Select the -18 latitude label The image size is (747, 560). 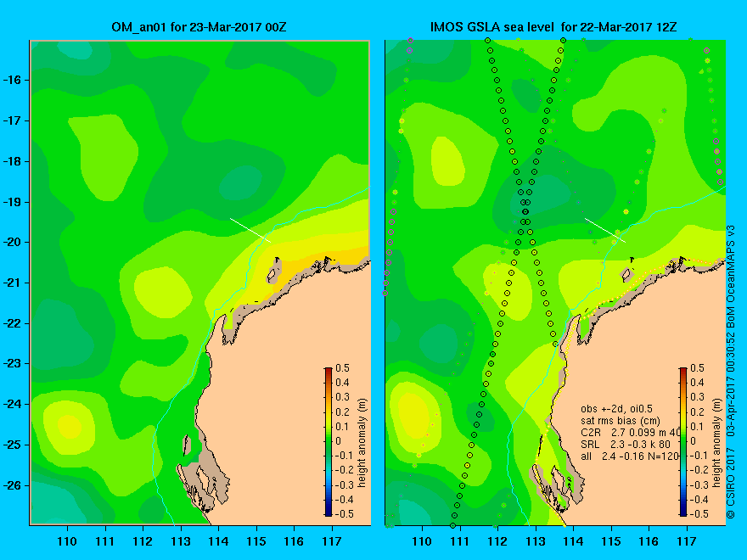(11, 161)
